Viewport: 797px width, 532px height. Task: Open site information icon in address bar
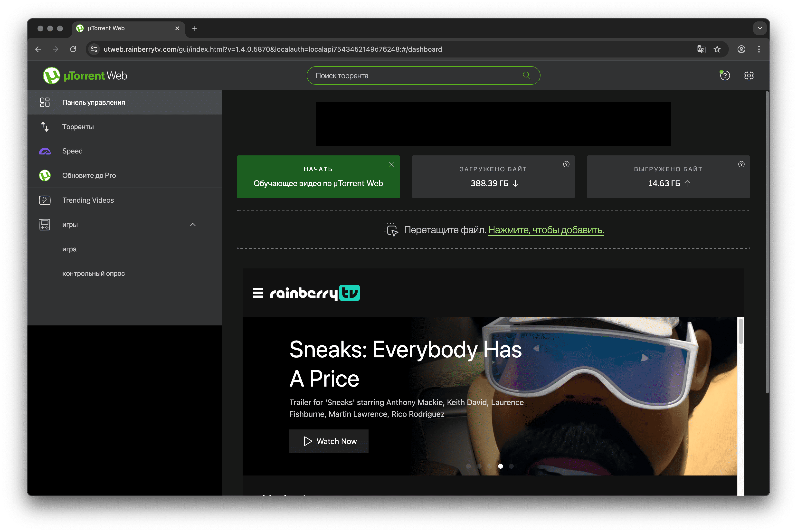coord(94,49)
